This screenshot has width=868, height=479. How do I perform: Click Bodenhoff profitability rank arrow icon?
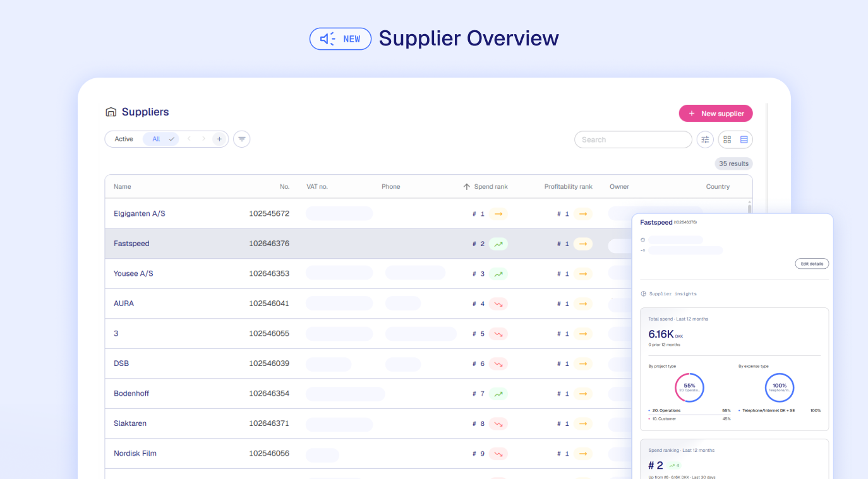tap(583, 394)
